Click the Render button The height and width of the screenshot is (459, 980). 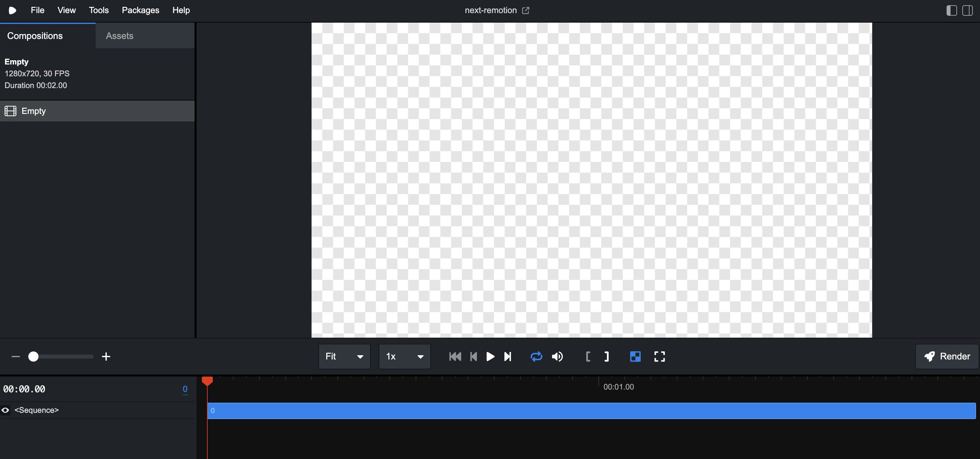(947, 356)
